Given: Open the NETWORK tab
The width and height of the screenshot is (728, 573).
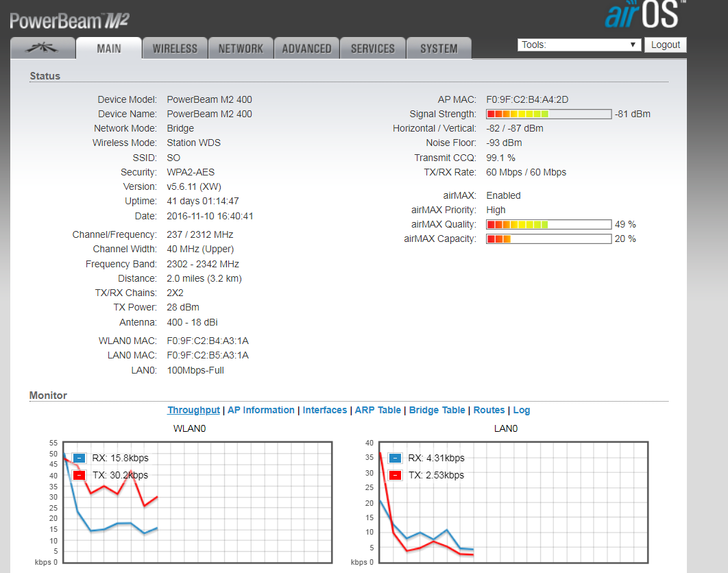Looking at the screenshot, I should point(241,48).
